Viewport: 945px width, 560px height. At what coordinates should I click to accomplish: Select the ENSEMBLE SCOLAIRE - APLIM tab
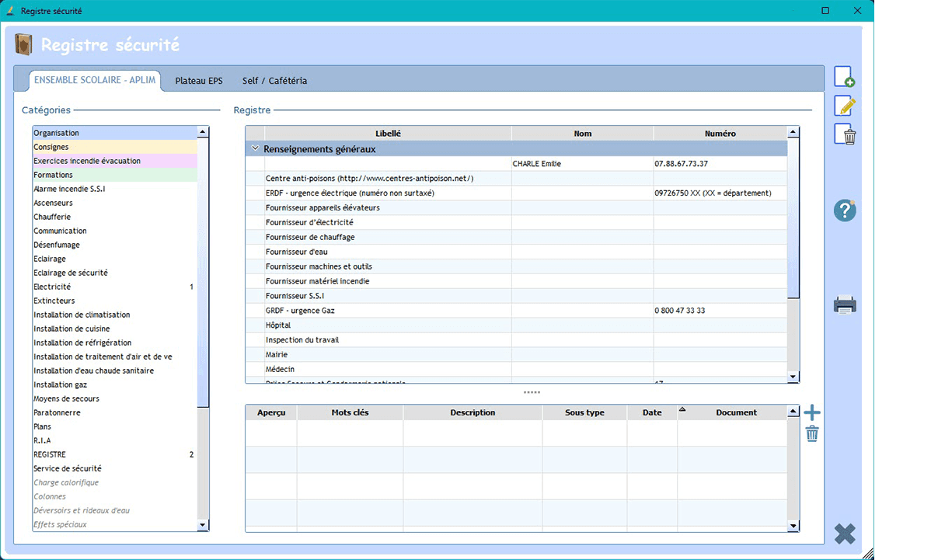[95, 80]
